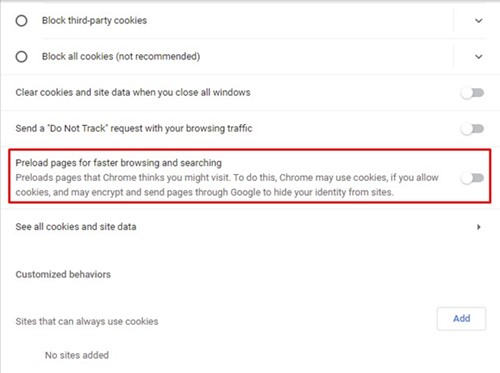
Task: Expand Block all cookies details chevron
Action: [479, 57]
